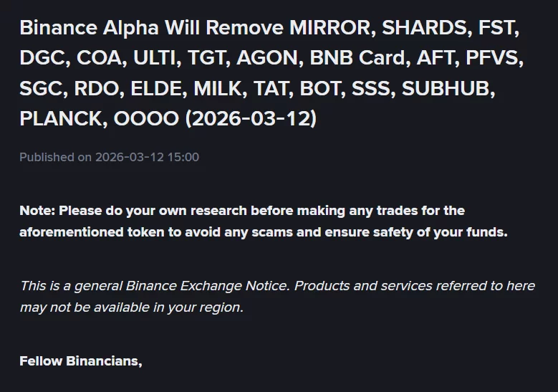Viewport: 558px width, 392px height.
Task: Click "may not be available in your region"
Action: point(132,307)
